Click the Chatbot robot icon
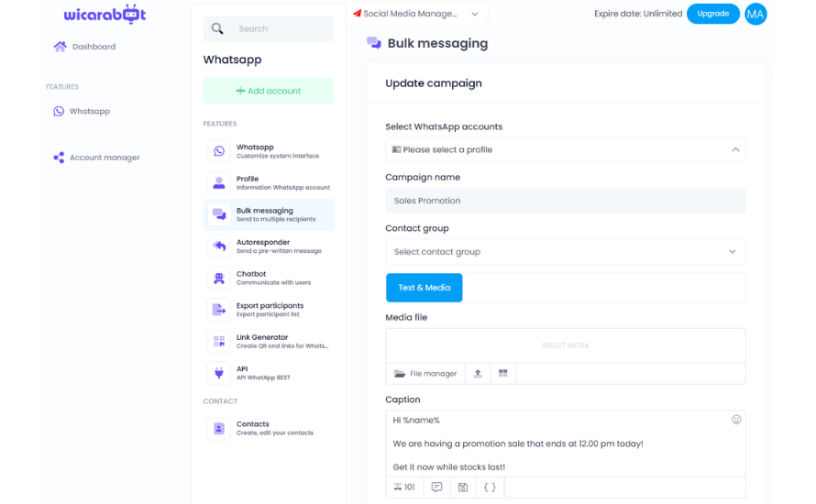Image resolution: width=816 pixels, height=504 pixels. coord(219,279)
